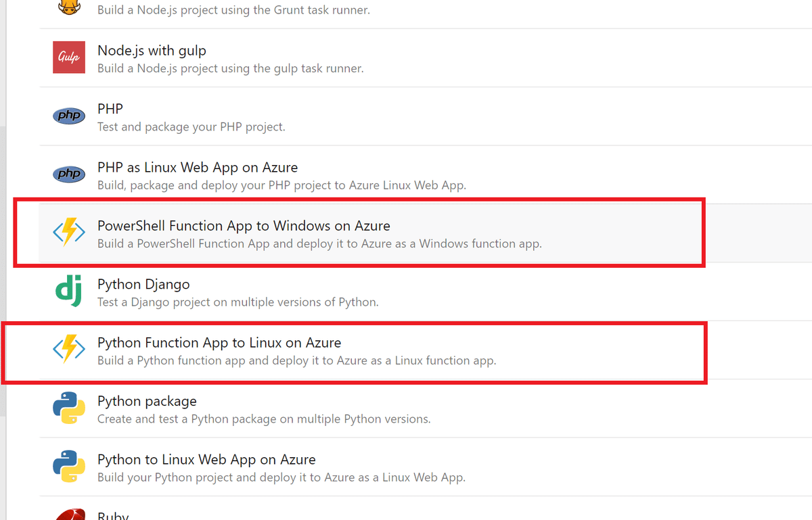Click the first PHP elephant logo icon
Image resolution: width=812 pixels, height=520 pixels.
(69, 116)
